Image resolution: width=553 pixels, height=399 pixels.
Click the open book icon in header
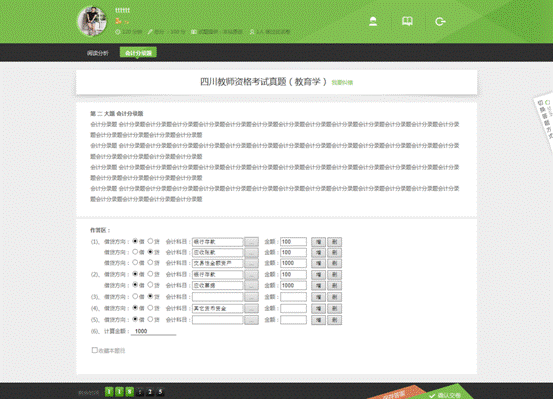(x=407, y=22)
